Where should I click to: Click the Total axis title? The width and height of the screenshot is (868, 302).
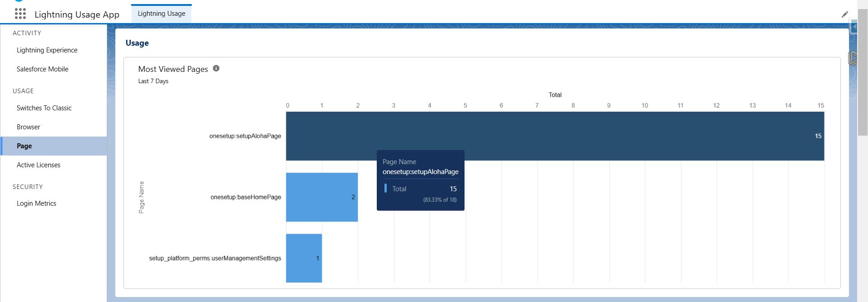[x=555, y=95]
